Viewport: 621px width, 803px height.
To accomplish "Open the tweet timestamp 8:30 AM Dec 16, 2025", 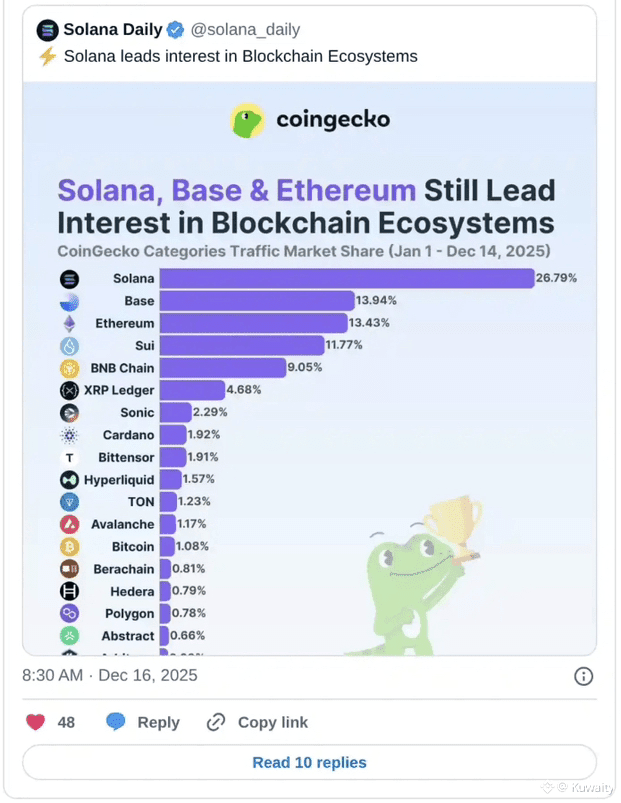I will point(110,676).
